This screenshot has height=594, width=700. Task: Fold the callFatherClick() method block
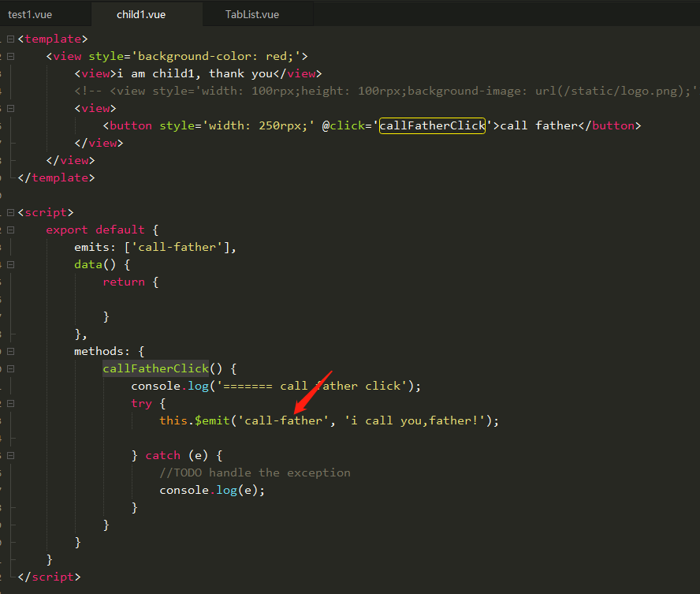click(x=11, y=369)
